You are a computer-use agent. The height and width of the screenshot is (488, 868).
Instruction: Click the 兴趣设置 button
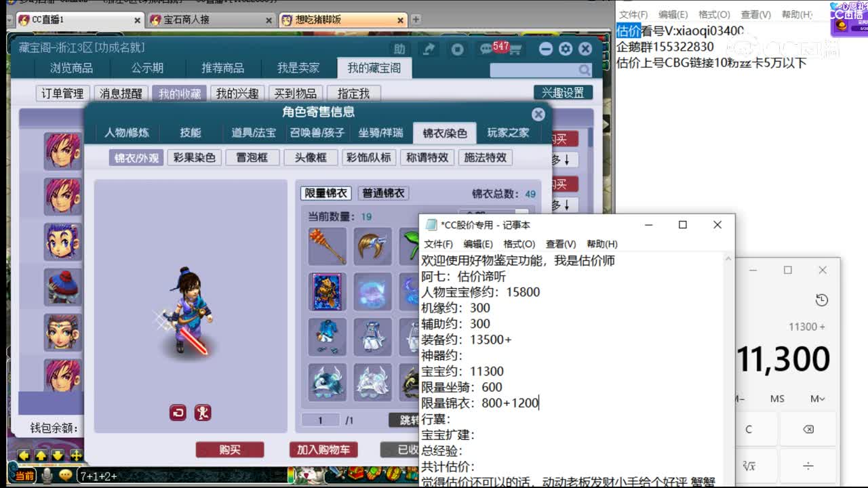[563, 93]
